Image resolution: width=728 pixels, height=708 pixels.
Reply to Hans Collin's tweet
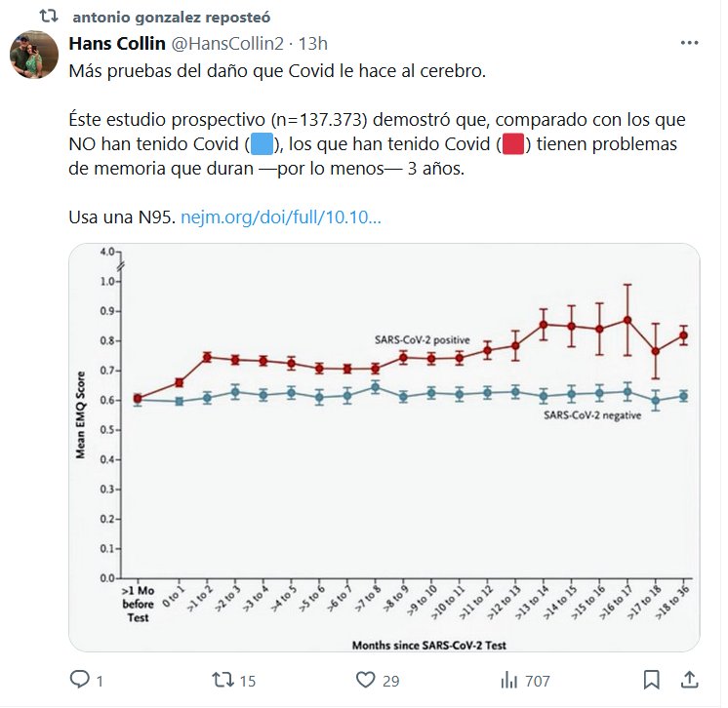coord(80,680)
